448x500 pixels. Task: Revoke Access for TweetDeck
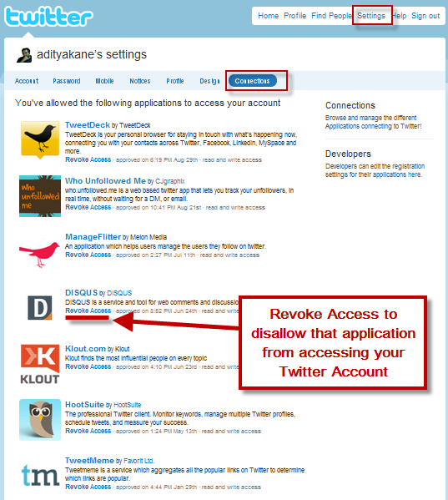pos(88,159)
